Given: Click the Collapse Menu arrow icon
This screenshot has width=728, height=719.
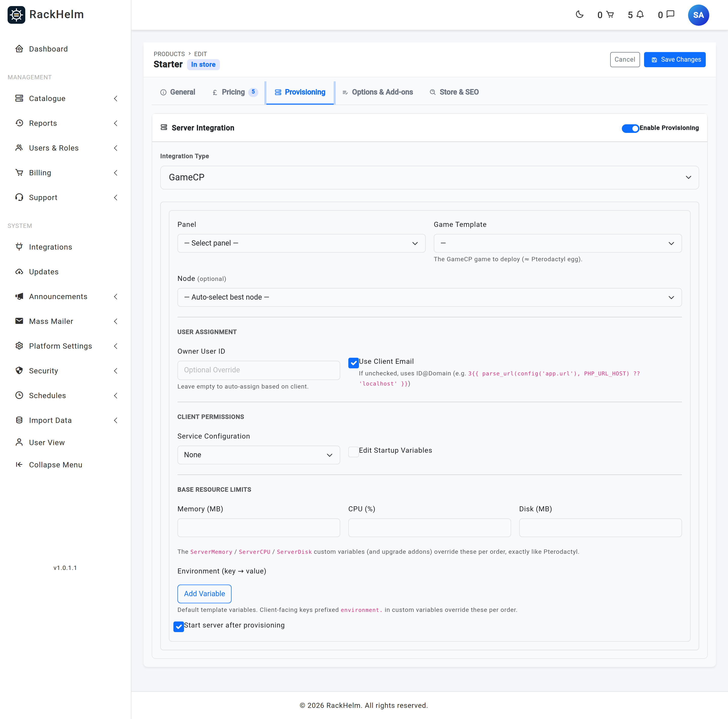Looking at the screenshot, I should tap(19, 464).
